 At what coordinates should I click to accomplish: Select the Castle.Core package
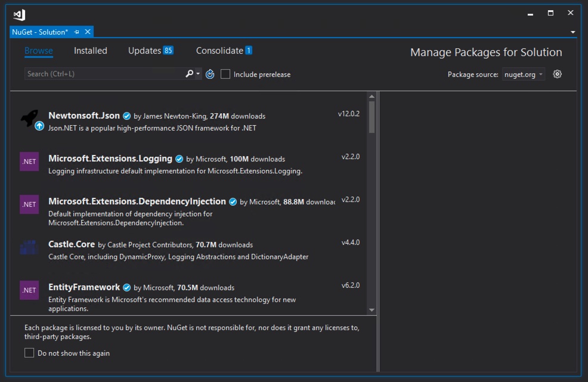click(x=190, y=250)
